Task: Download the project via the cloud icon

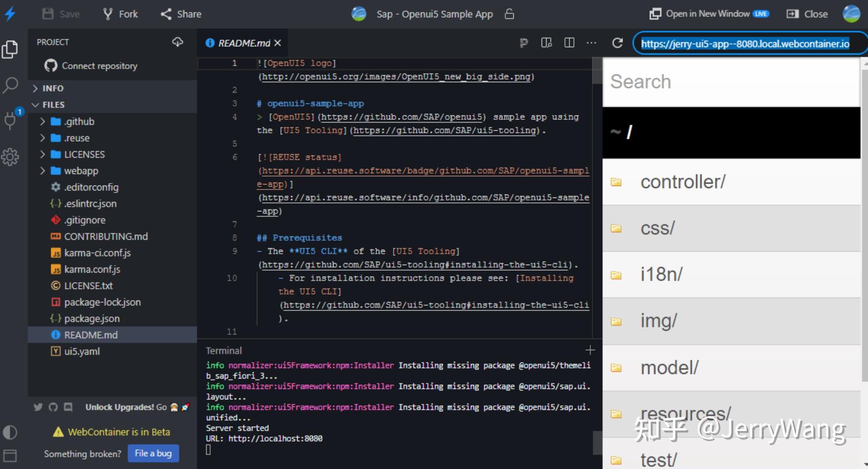Action: (x=177, y=42)
